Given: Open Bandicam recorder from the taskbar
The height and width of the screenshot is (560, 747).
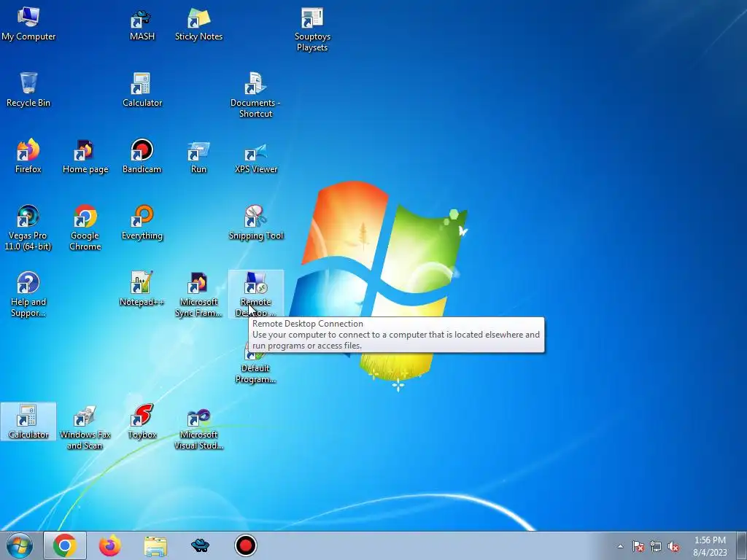Looking at the screenshot, I should 246,545.
